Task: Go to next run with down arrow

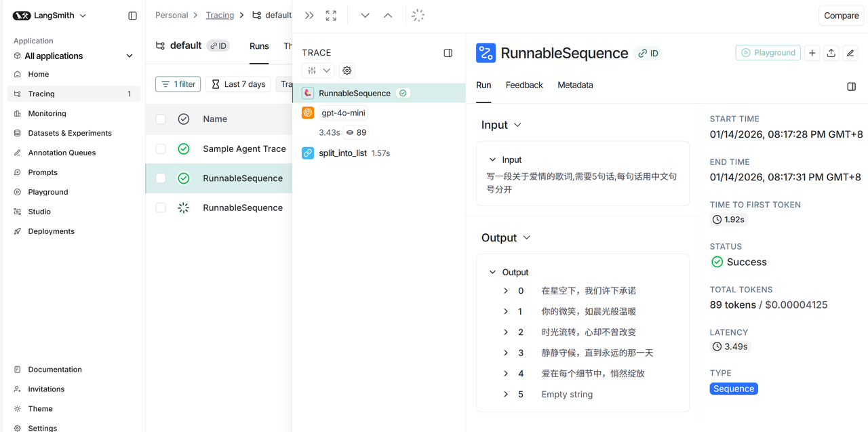Action: pos(365,16)
